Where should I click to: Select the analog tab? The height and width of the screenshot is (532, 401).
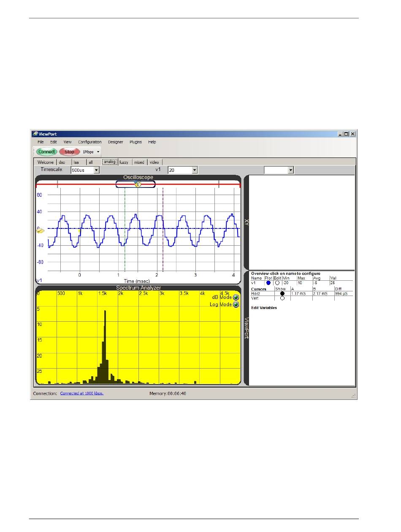tap(109, 162)
